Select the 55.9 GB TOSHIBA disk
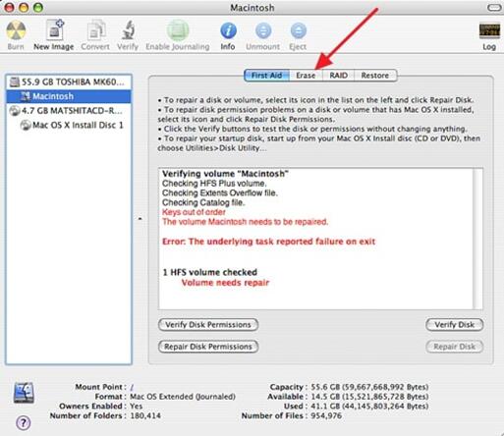This screenshot has width=504, height=436. [69, 82]
